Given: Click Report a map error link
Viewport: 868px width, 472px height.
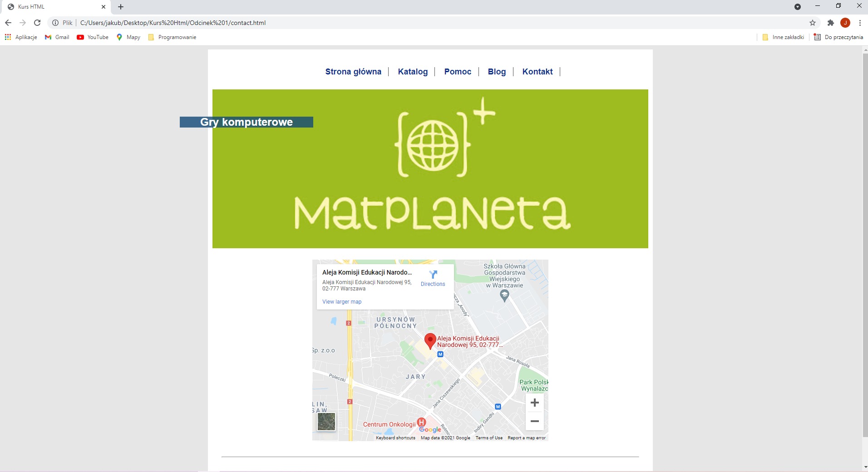Looking at the screenshot, I should coord(527,438).
